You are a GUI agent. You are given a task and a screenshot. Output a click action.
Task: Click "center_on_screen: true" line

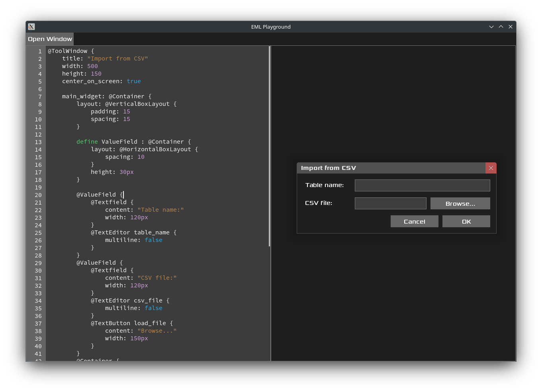point(102,81)
